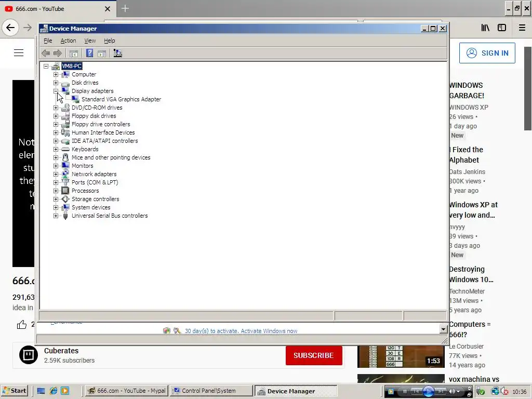Screen dimensions: 532x399
Task: Click the SIGN IN button on YouTube
Action: tap(487, 53)
